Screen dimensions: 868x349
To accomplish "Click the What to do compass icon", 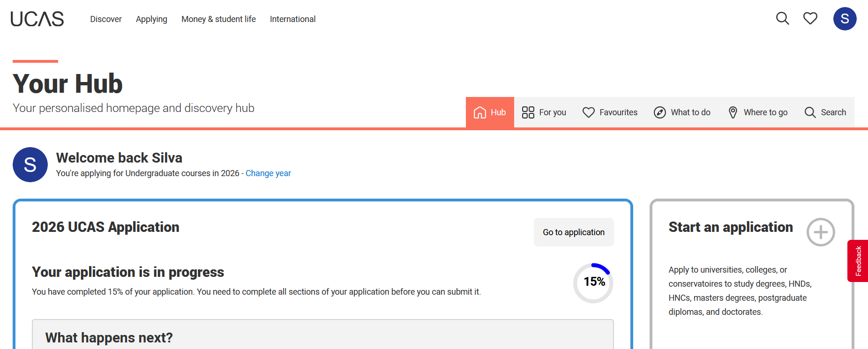I will click(660, 112).
